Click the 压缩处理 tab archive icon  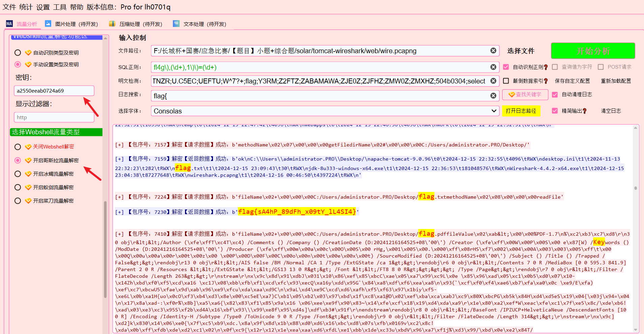tap(112, 24)
